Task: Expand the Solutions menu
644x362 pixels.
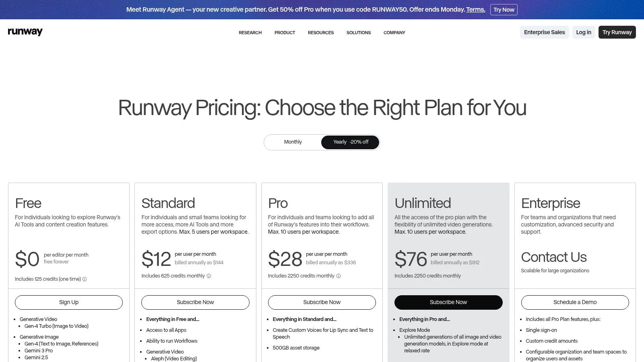Action: tap(359, 33)
